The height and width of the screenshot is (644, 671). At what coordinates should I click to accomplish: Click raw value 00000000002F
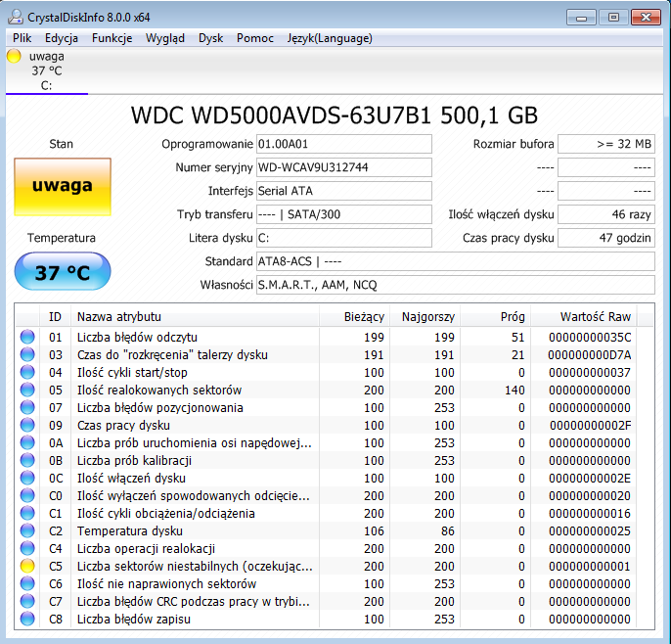tap(590, 425)
